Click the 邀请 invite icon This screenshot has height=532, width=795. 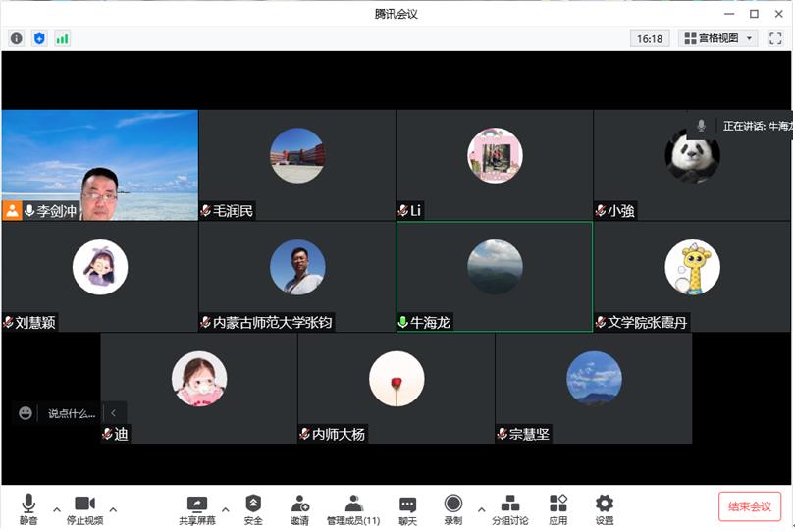299,508
